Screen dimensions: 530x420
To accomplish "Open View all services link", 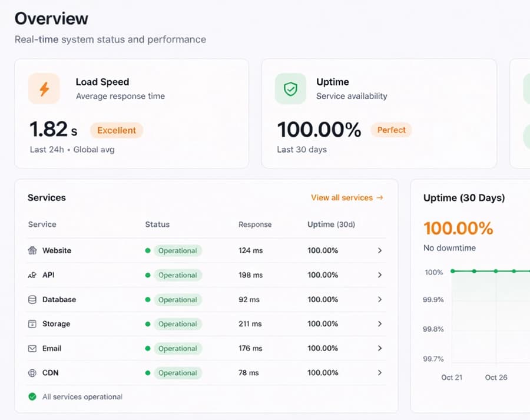I will (347, 198).
